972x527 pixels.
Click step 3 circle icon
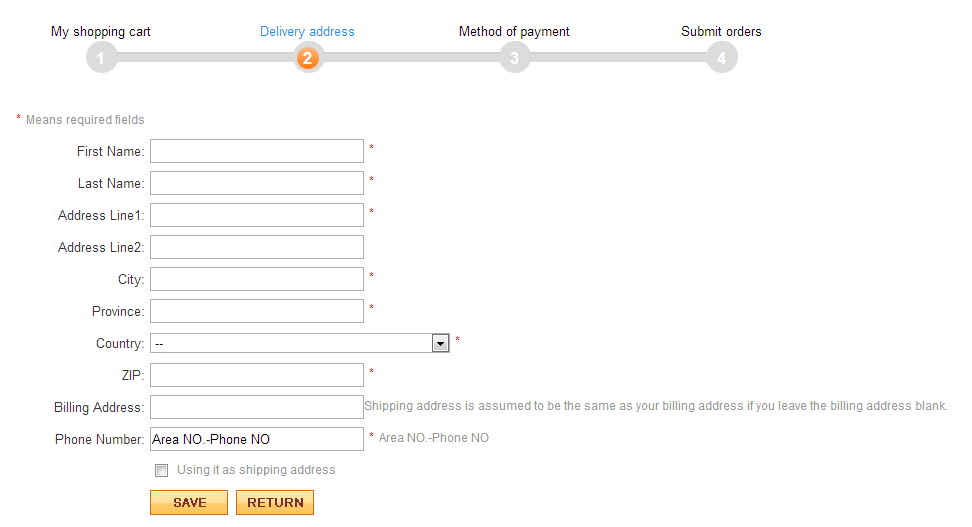click(x=514, y=58)
